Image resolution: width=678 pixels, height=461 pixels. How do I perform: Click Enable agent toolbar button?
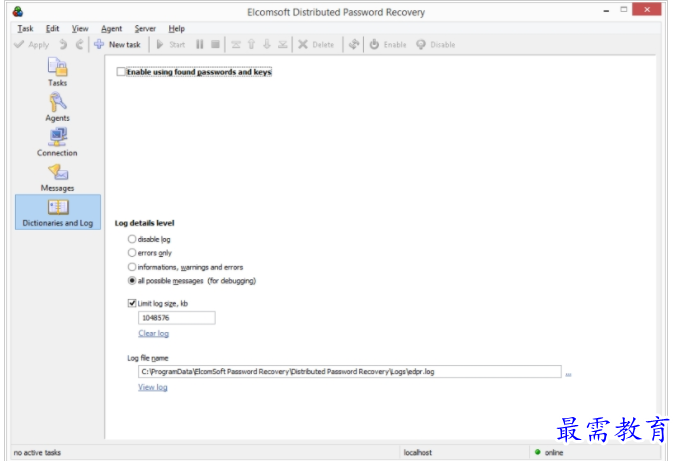388,45
